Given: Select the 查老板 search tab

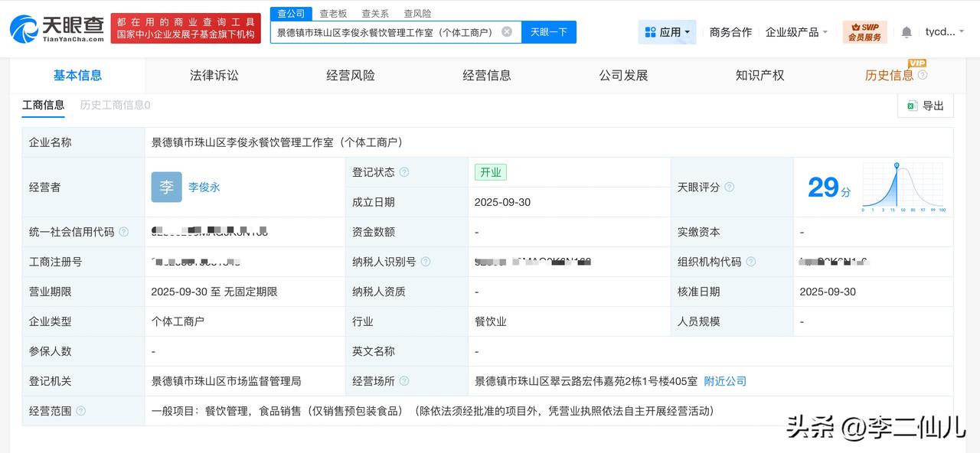Looking at the screenshot, I should pos(333,14).
